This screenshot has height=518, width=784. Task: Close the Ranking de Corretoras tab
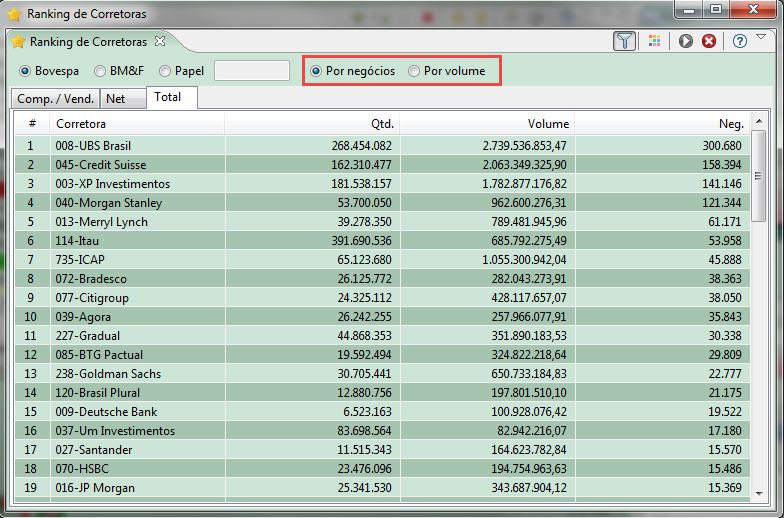click(x=160, y=41)
